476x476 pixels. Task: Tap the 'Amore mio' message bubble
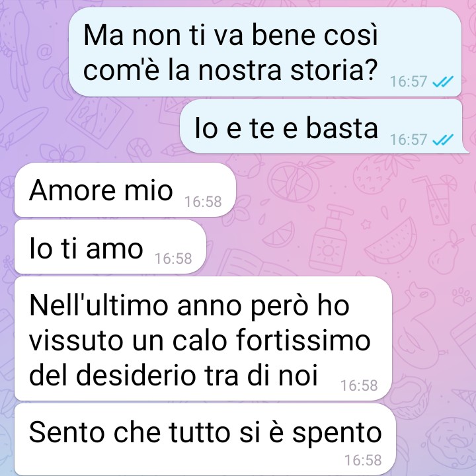pos(125,190)
